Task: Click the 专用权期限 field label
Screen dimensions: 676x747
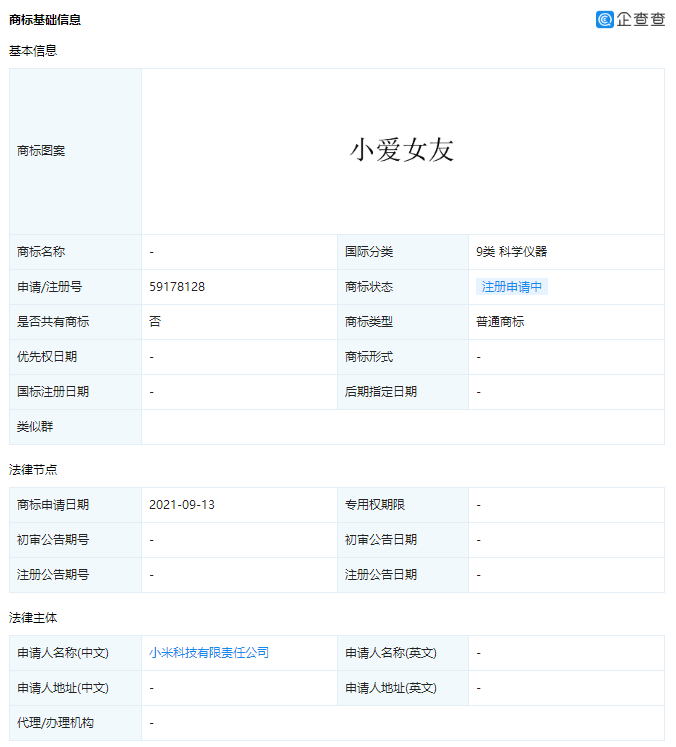Action: (x=375, y=505)
